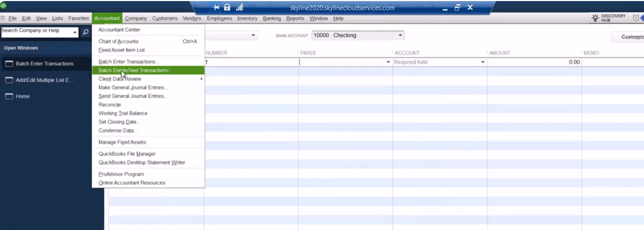The width and height of the screenshot is (644, 230).
Task: Click Set Closing Date menu entry
Action: coord(118,122)
